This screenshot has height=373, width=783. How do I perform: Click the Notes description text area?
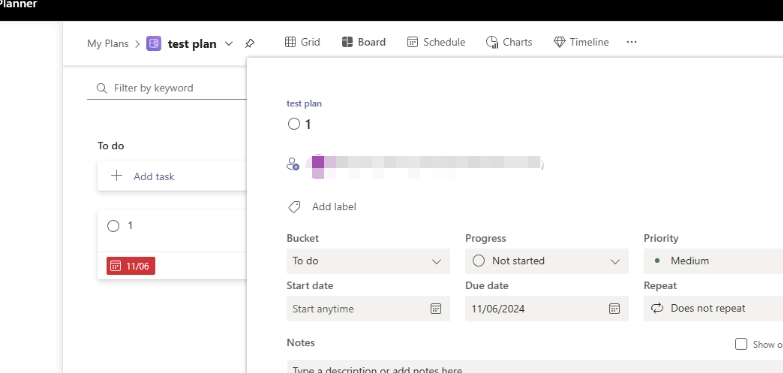point(535,367)
